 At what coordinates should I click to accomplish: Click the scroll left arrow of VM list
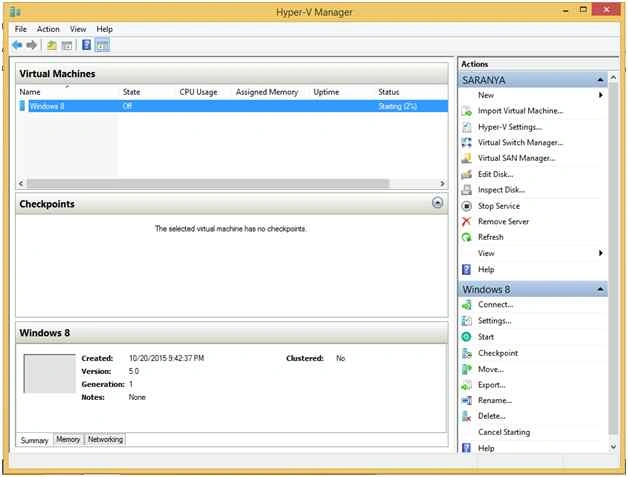coord(21,183)
